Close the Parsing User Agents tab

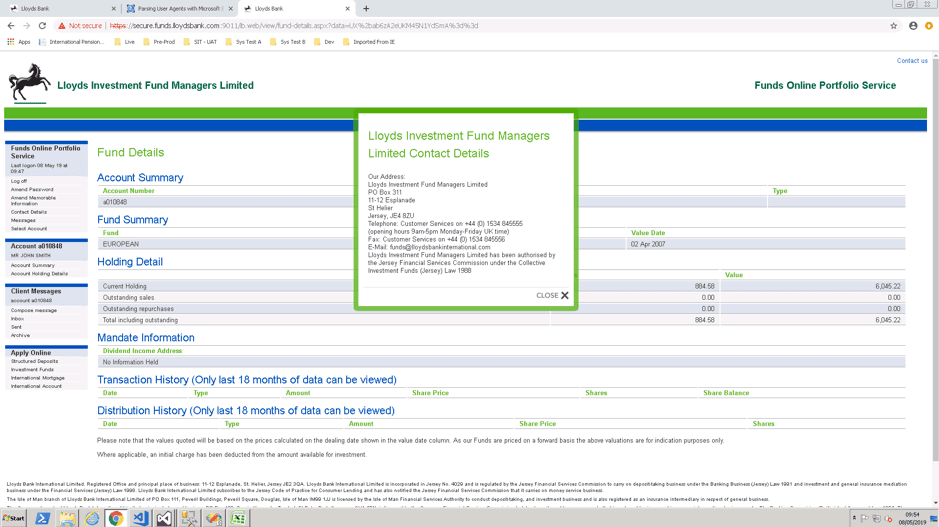click(x=231, y=8)
